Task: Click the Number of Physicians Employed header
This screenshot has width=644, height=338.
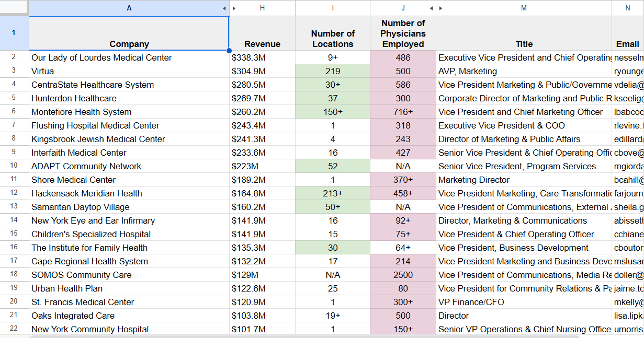Action: click(403, 33)
